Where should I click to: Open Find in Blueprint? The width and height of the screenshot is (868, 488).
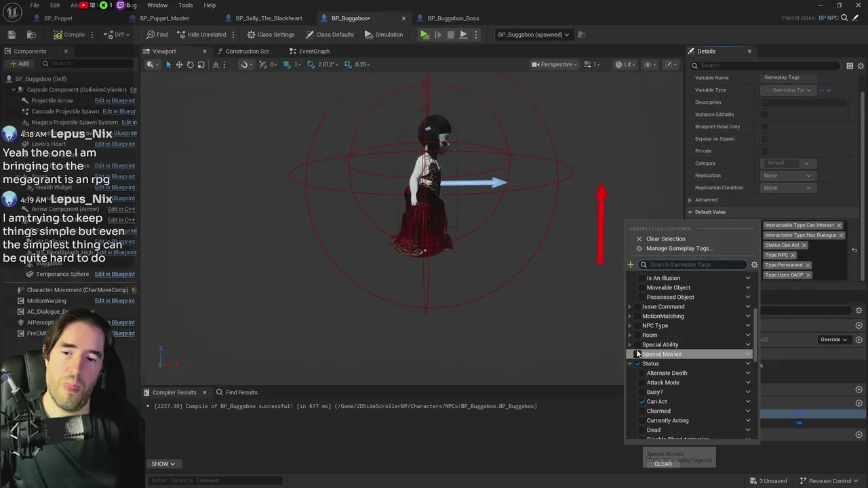pos(157,35)
